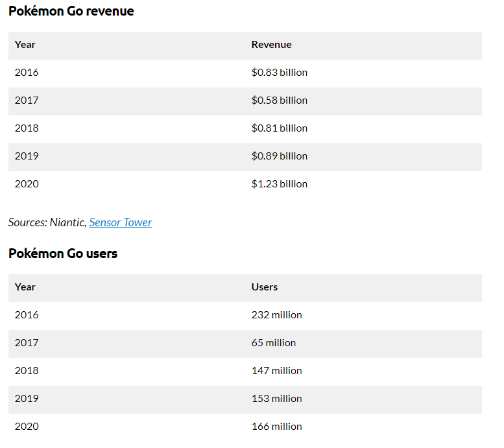Image resolution: width=504 pixels, height=448 pixels.
Task: Select 2020 year in users table
Action: coord(27,427)
